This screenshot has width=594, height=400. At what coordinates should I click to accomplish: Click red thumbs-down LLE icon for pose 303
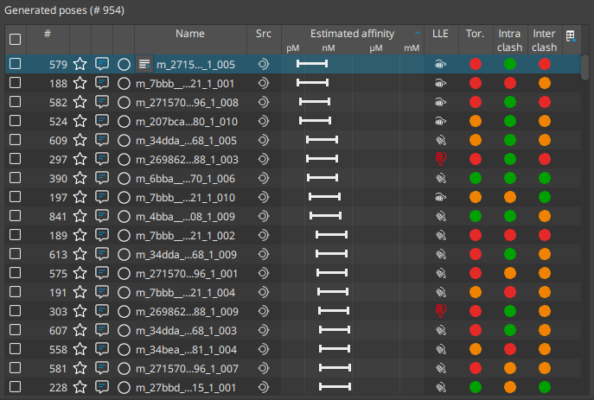click(441, 311)
